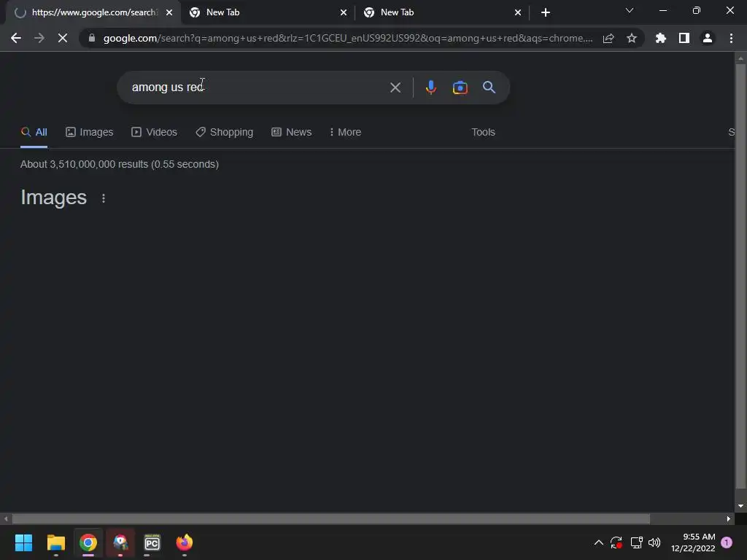Start a search by voice
Image resolution: width=747 pixels, height=560 pixels.
(430, 87)
